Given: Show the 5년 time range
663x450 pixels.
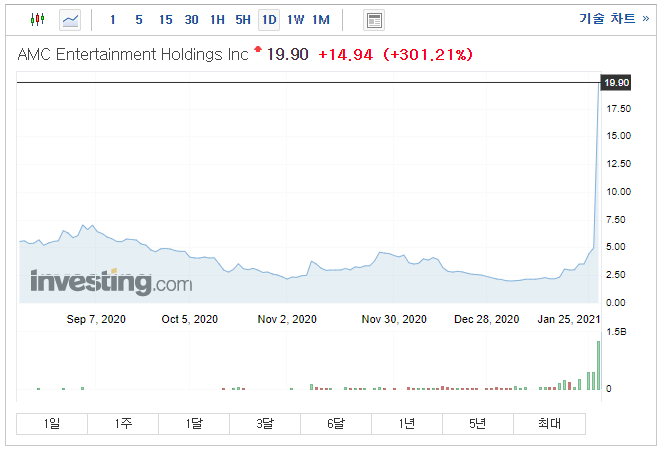Looking at the screenshot, I should coord(478,423).
